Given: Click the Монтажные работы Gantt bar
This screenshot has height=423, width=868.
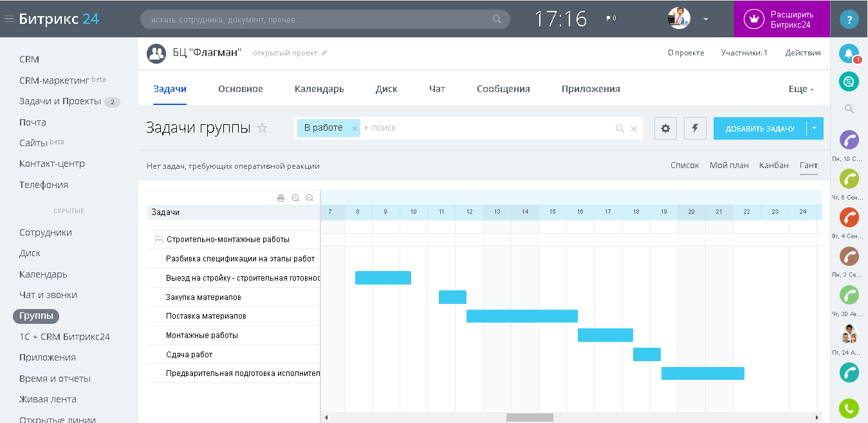Looking at the screenshot, I should point(605,335).
